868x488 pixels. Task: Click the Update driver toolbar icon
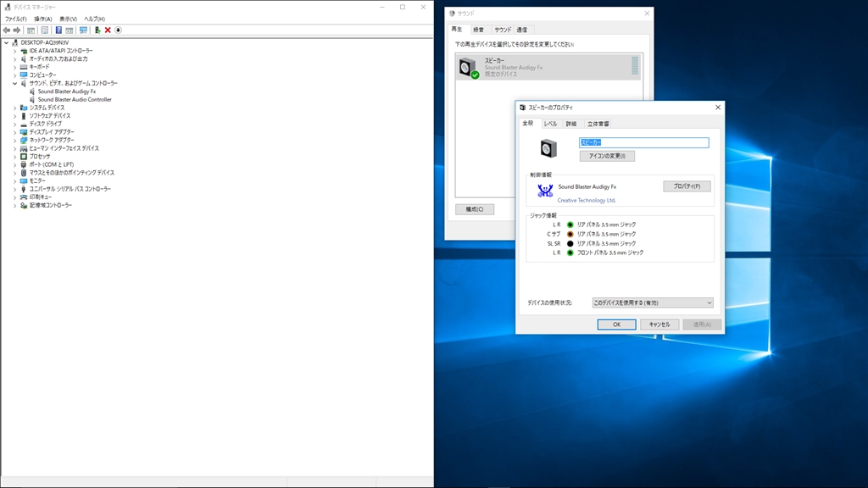(97, 30)
